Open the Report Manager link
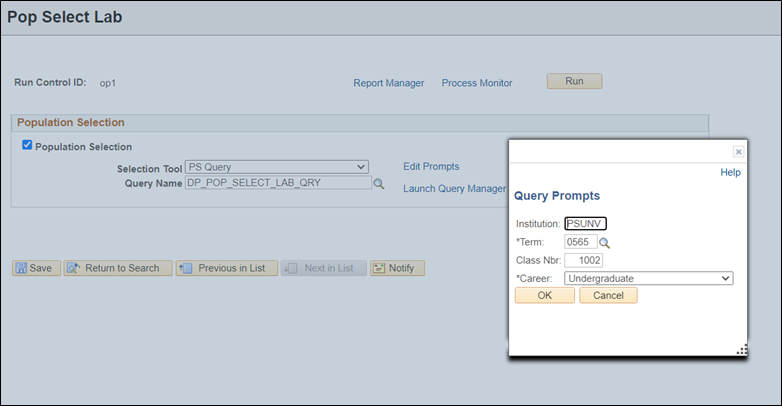 pyautogui.click(x=389, y=83)
